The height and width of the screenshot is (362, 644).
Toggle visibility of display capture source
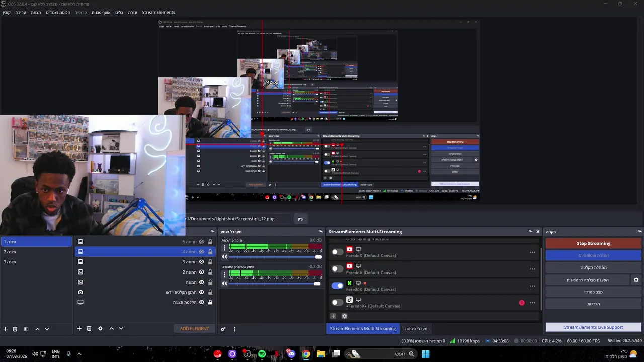[x=201, y=302]
